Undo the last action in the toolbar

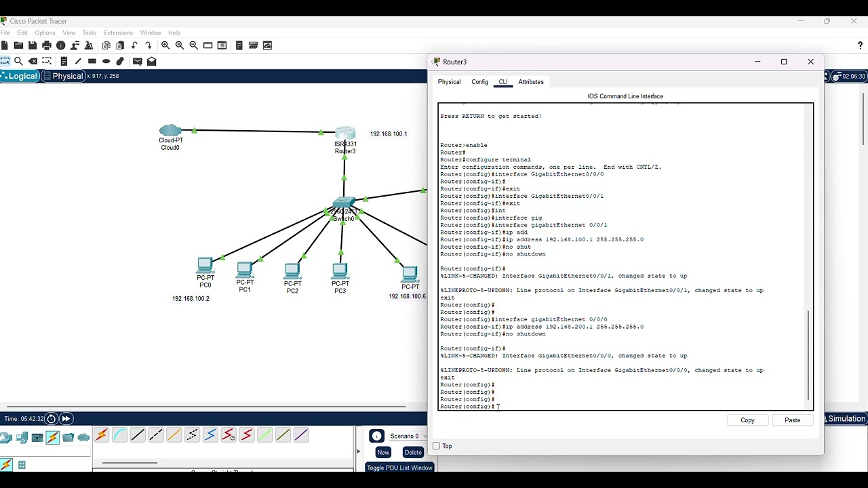(x=134, y=45)
